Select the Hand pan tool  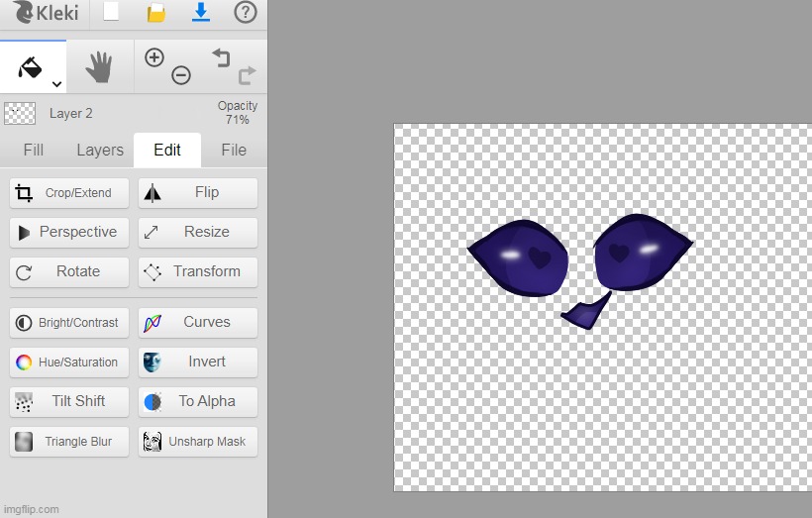click(99, 67)
